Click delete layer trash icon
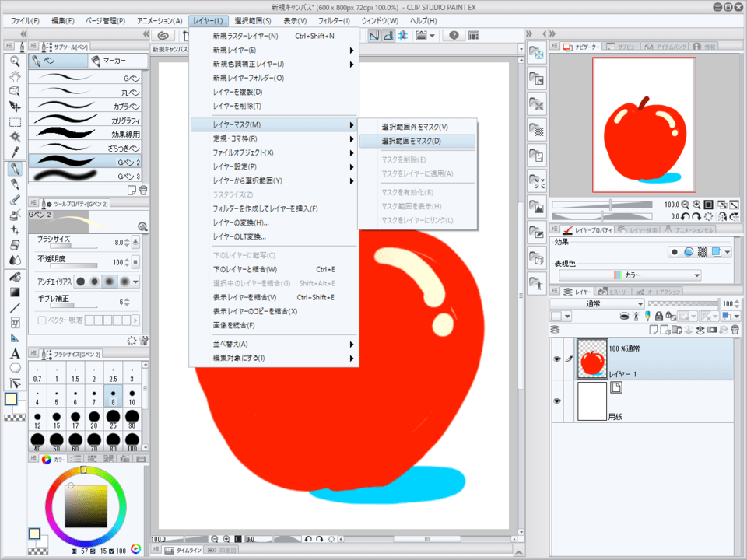The height and width of the screenshot is (560, 747). [x=735, y=330]
